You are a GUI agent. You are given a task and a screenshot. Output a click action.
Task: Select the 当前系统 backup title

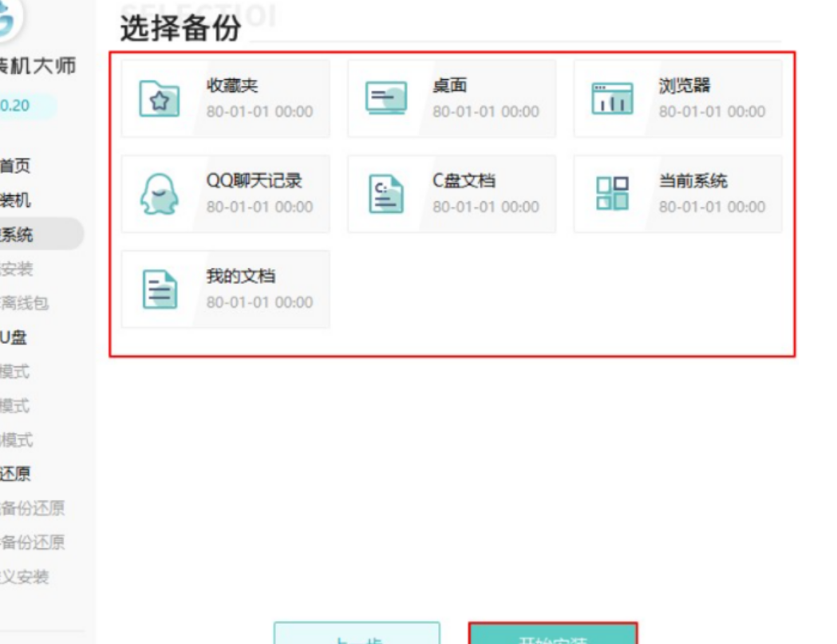click(693, 180)
